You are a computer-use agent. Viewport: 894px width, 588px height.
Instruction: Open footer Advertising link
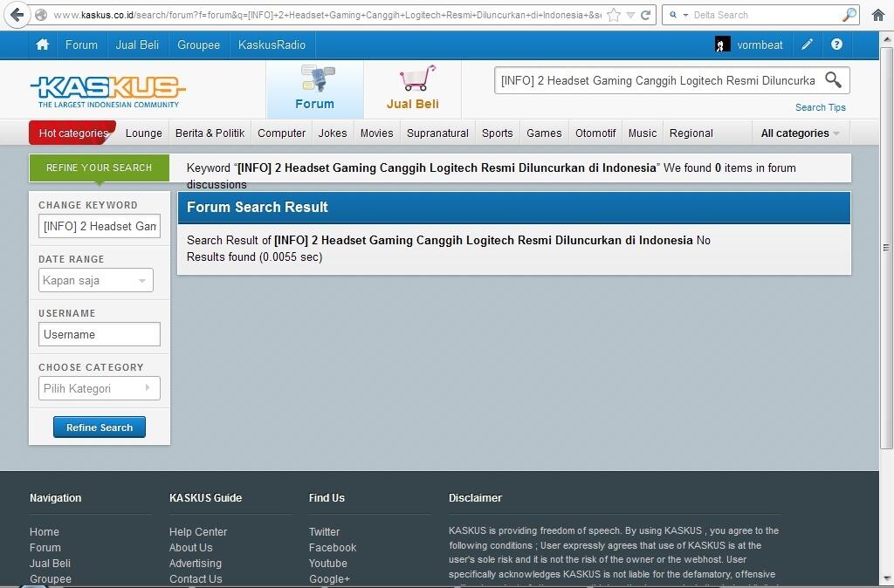[195, 563]
